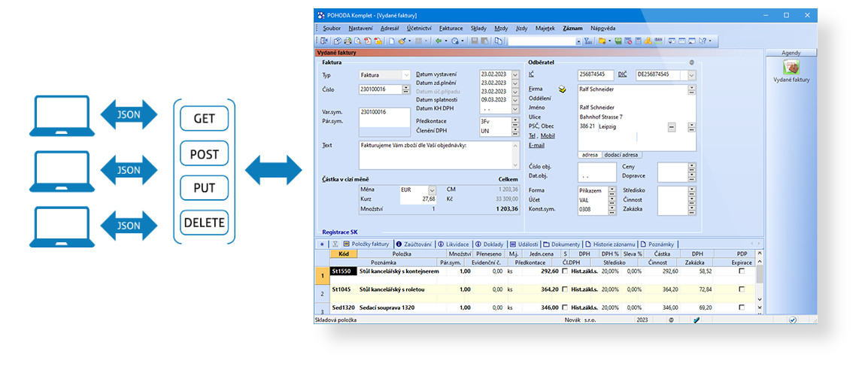The height and width of the screenshot is (376, 868).
Task: Switch to the Likvidace tab
Action: pyautogui.click(x=454, y=244)
